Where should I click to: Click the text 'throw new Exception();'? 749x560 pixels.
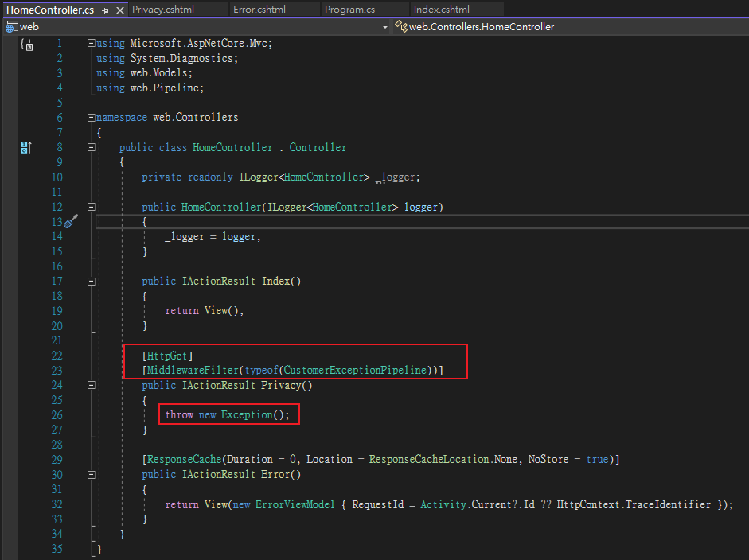[x=228, y=414]
